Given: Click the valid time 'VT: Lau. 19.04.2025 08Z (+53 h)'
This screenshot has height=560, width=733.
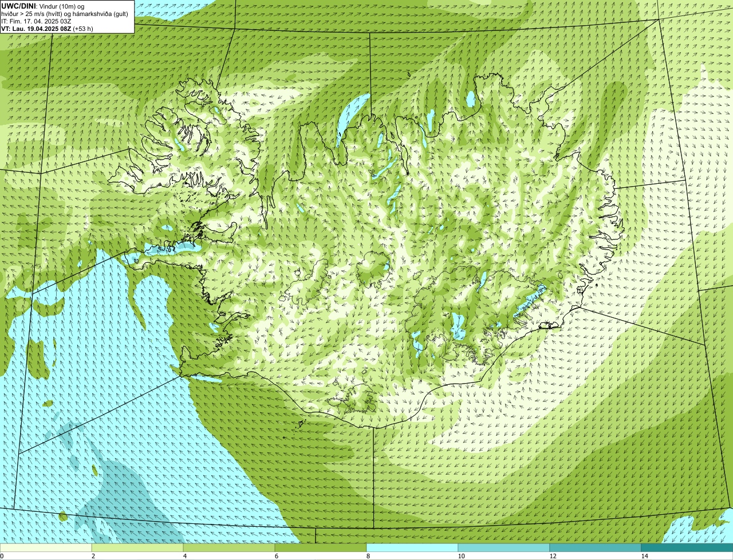Looking at the screenshot, I should 47,28.
